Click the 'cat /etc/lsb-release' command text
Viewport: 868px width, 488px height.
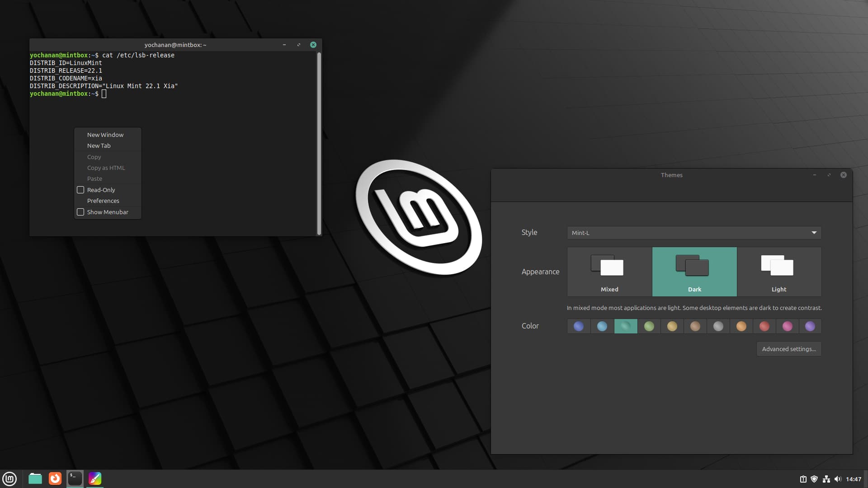click(138, 55)
